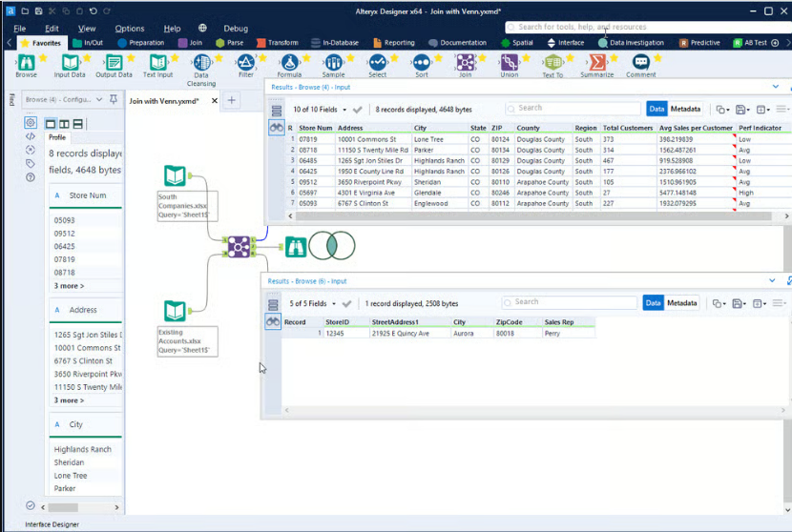Switch to the Reporting tool category
The width and height of the screenshot is (792, 532).
[394, 43]
